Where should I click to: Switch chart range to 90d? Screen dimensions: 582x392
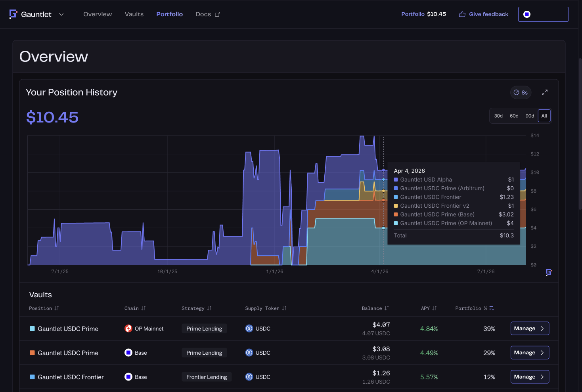530,116
